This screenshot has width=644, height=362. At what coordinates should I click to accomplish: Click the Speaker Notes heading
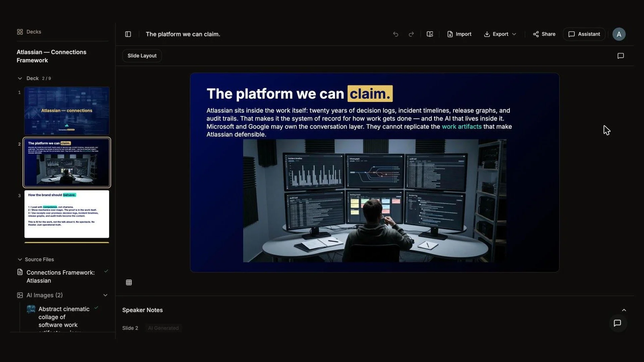point(142,310)
